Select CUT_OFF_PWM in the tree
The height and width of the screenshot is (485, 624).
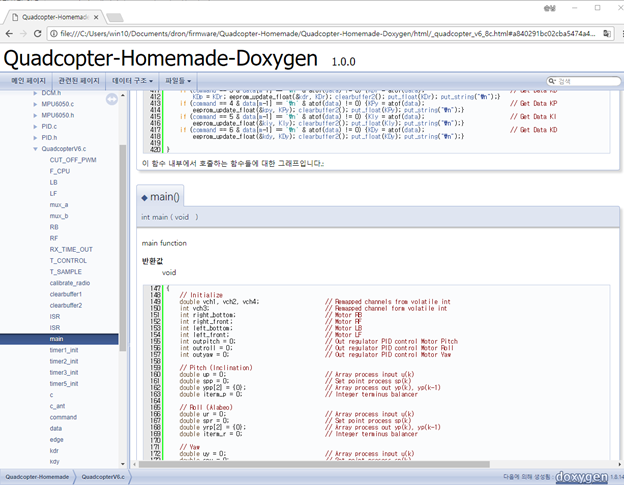73,160
